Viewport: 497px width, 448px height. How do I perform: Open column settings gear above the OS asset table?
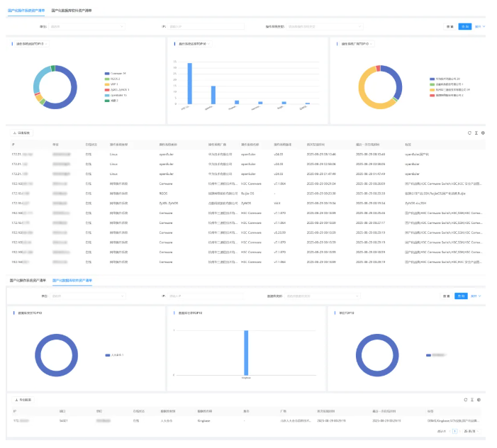click(483, 133)
